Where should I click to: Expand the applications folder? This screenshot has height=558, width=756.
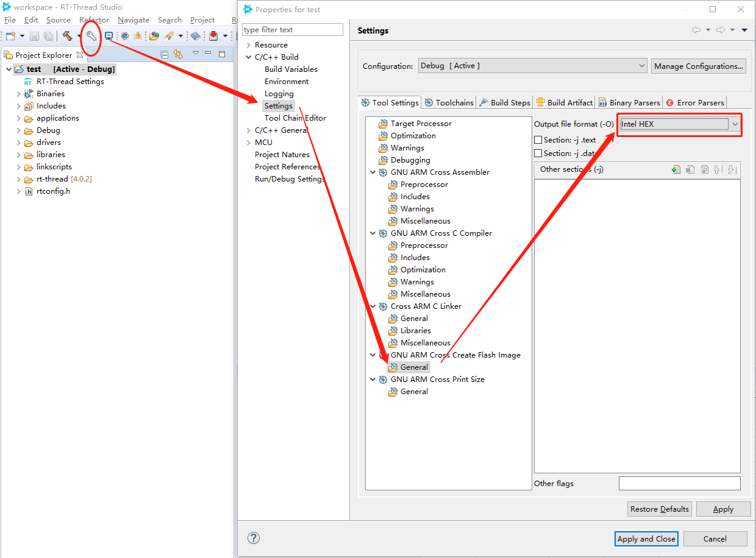pyautogui.click(x=18, y=118)
